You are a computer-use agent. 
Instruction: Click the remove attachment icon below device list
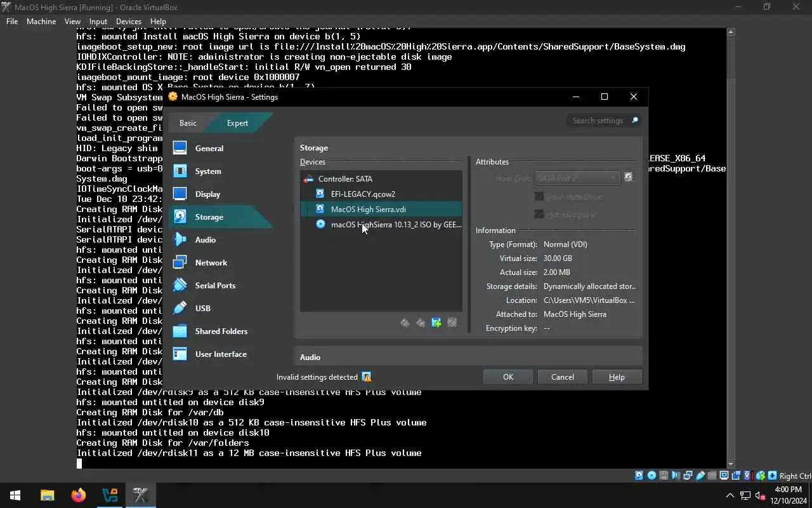click(x=452, y=323)
